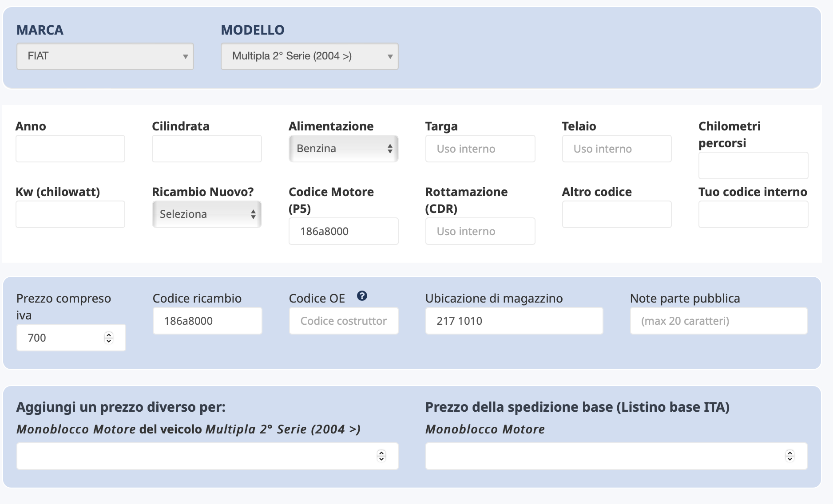Click the Codice Motore (P5) field
833x504 pixels.
[343, 231]
